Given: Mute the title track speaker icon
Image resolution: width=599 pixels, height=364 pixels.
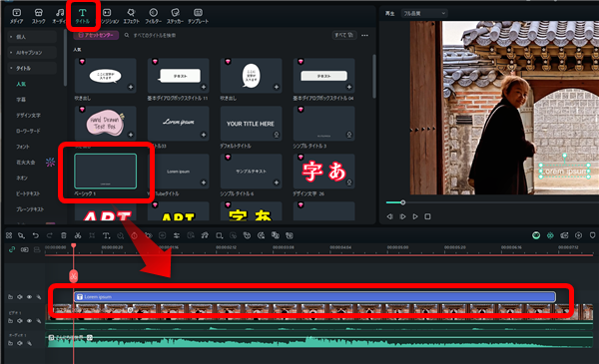Looking at the screenshot, I should 20,297.
